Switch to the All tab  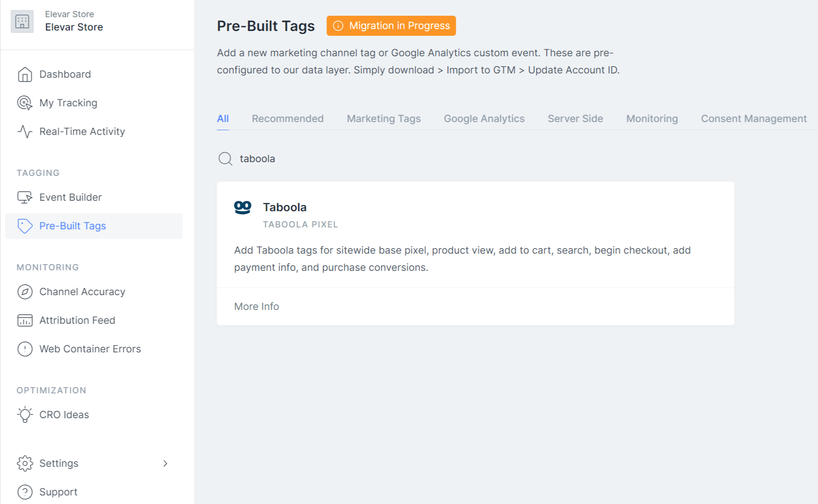tap(223, 119)
